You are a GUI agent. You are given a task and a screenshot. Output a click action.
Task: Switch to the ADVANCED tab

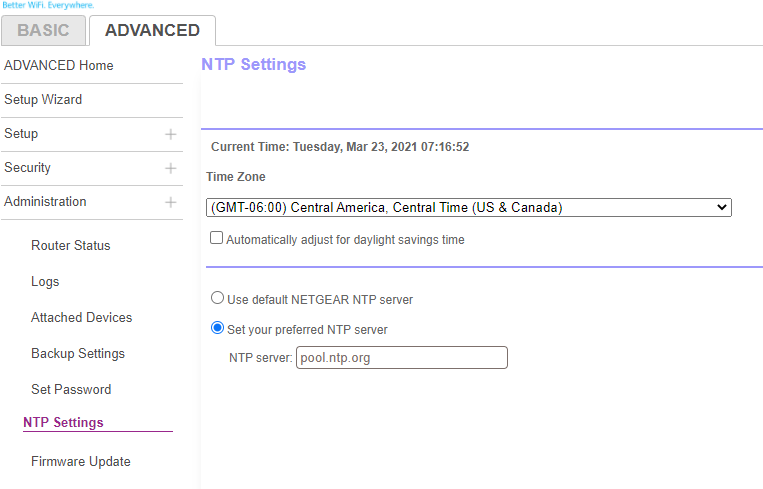(152, 30)
